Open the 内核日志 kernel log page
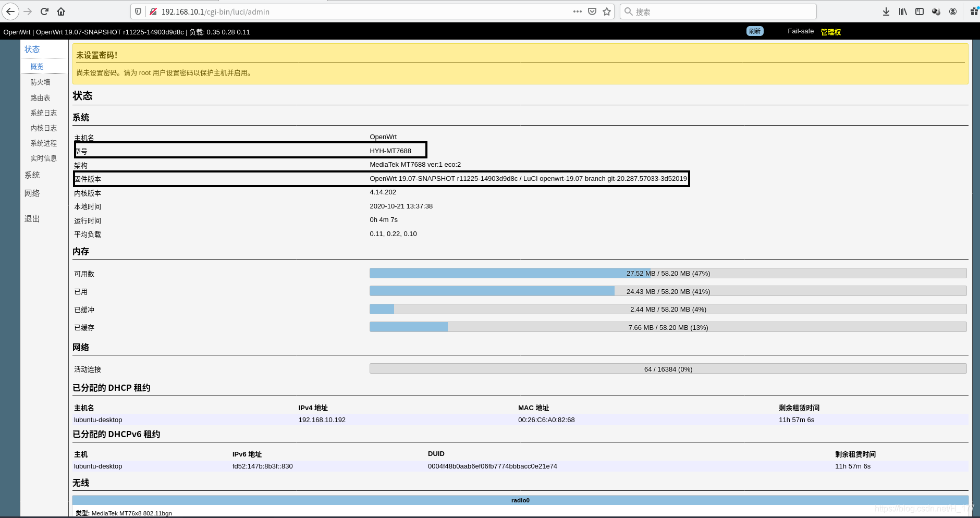980x518 pixels. point(43,128)
